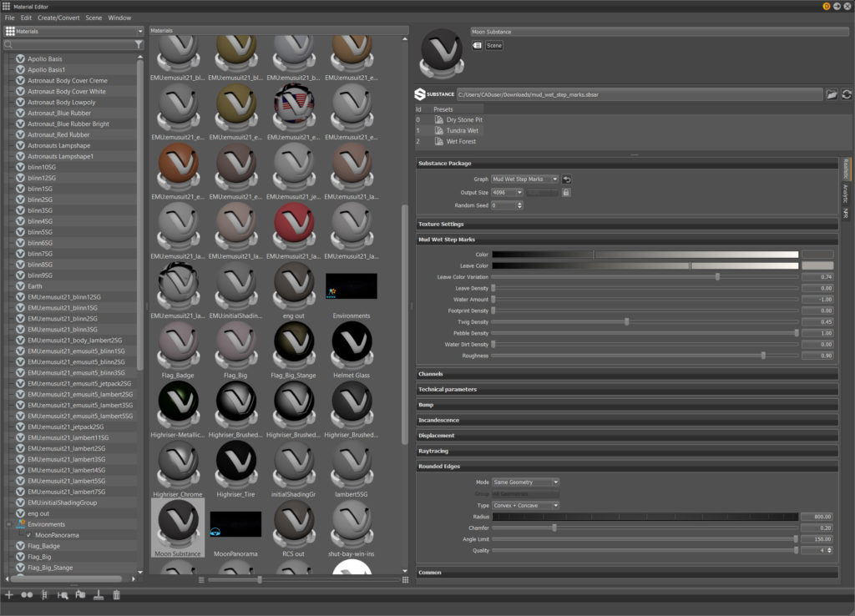Click the two-circles duplicate icon in bottom toolbar
Viewport: 855px width, 616px height.
[27, 595]
